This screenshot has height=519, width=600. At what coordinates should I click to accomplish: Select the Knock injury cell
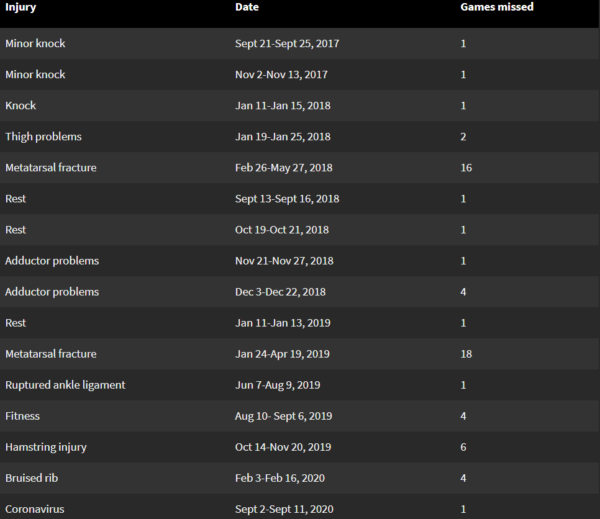pyautogui.click(x=21, y=105)
